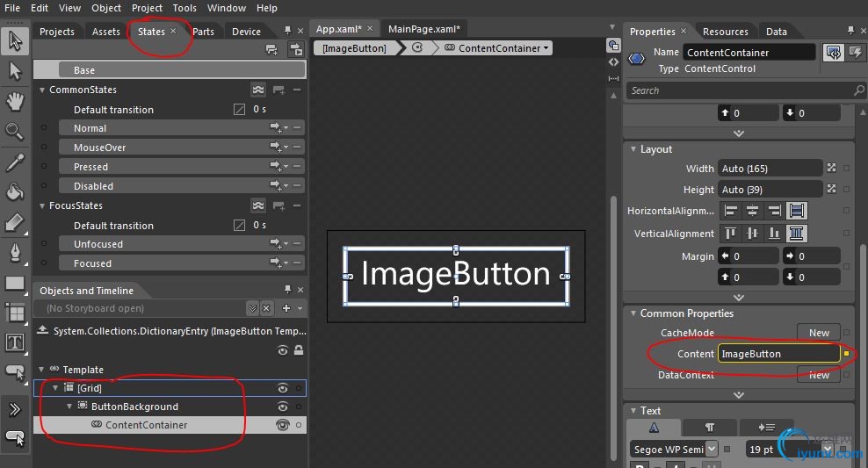Viewport: 868px width, 468px height.
Task: Toggle the FocusStates default transition checkbox
Action: [239, 225]
